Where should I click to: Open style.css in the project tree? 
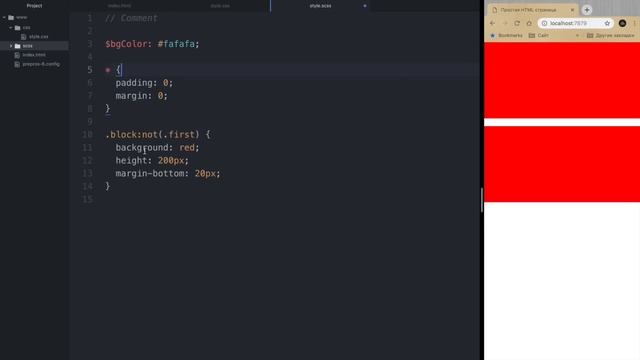[39, 37]
